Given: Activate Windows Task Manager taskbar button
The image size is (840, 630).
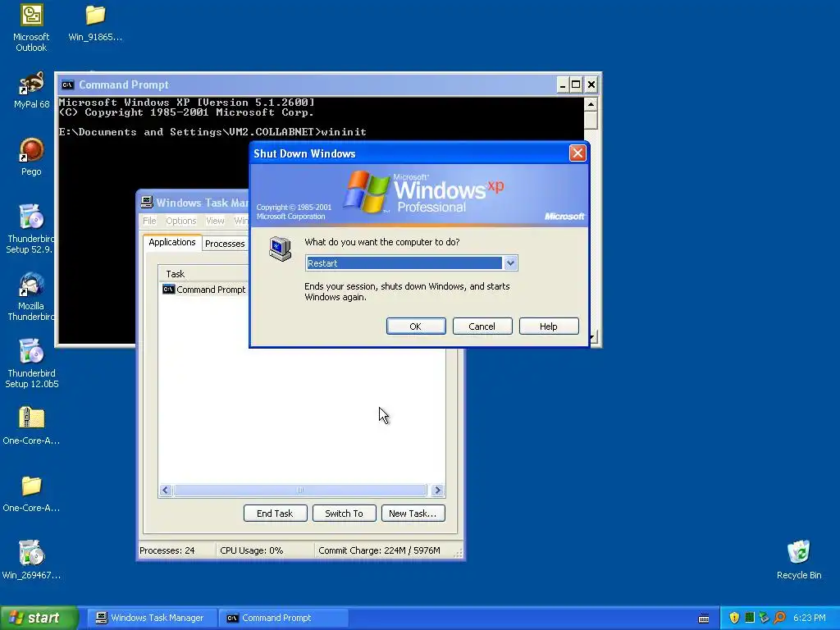Looking at the screenshot, I should coord(151,618).
